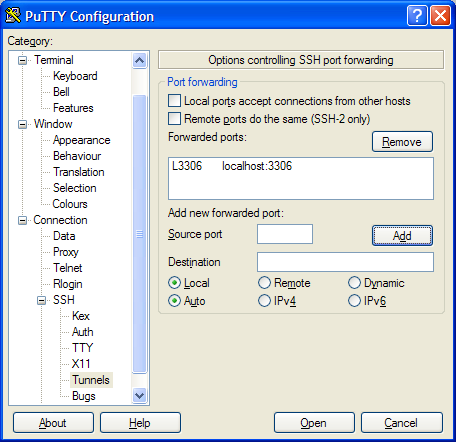Click the scroll up arrow in category tree

[x=139, y=60]
